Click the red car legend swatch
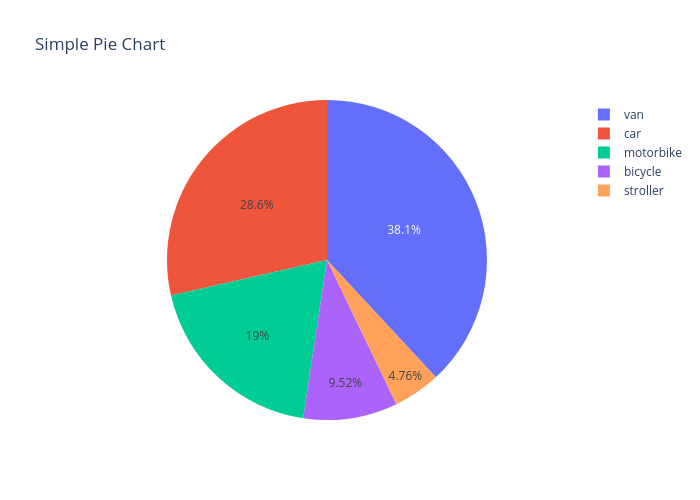 coord(604,134)
